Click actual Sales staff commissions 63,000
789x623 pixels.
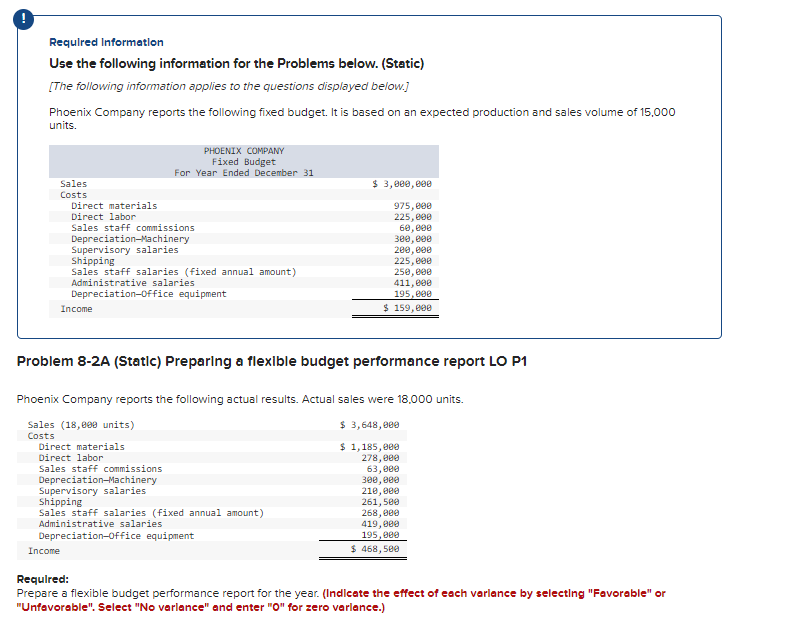[x=383, y=469]
